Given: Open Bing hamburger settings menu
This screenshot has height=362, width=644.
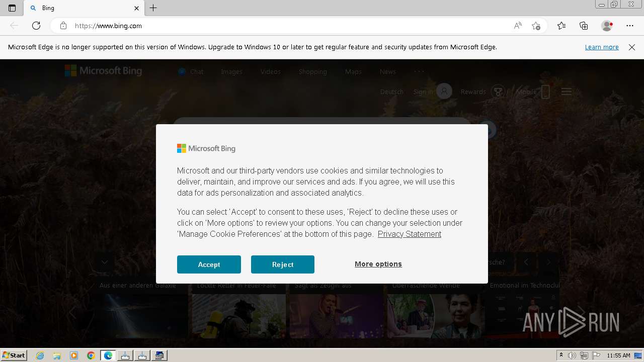Looking at the screenshot, I should 567,92.
